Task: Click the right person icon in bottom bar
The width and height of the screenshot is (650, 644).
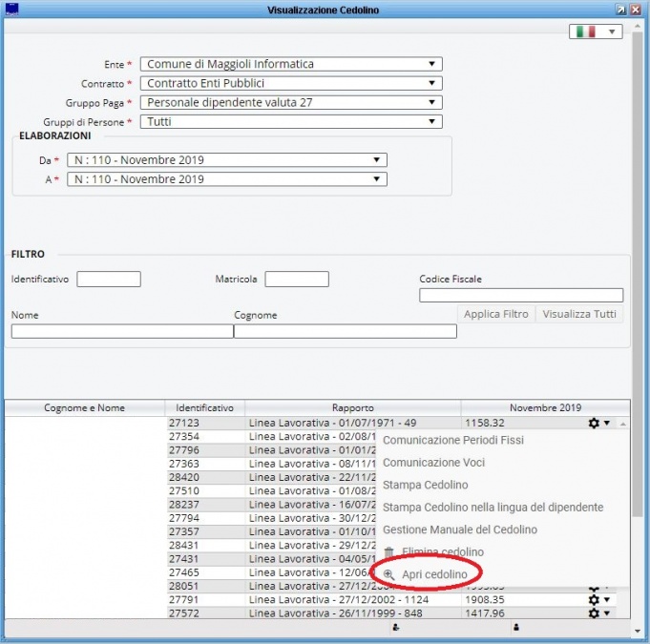Action: pyautogui.click(x=516, y=628)
